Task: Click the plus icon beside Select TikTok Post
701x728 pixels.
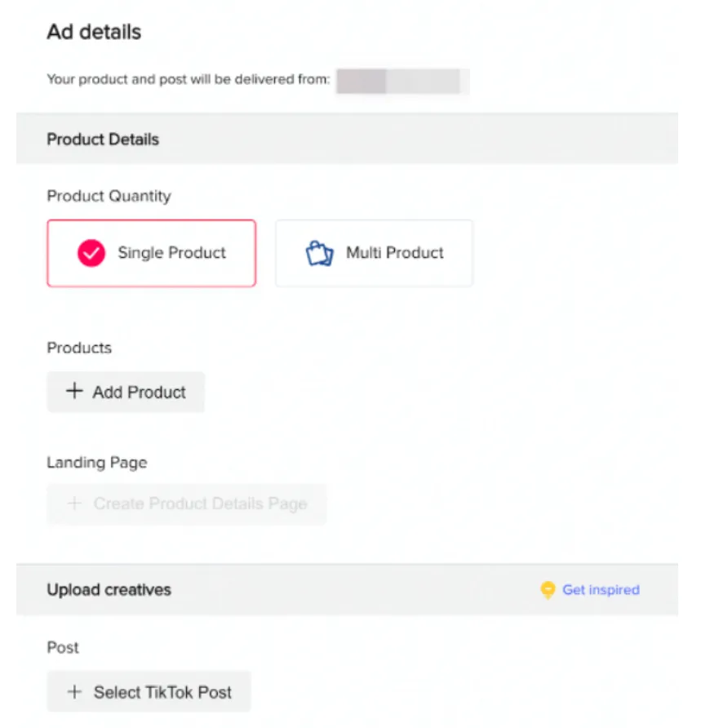Action: [x=74, y=692]
